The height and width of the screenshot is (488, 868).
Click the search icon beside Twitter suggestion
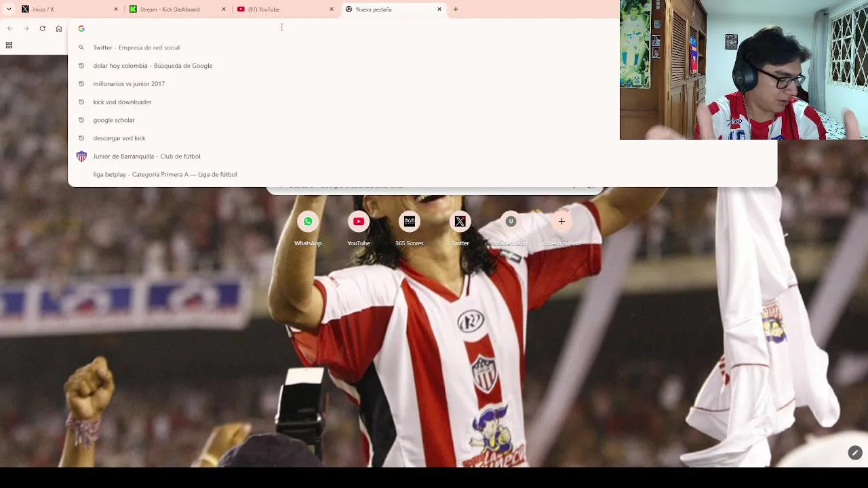pos(81,47)
